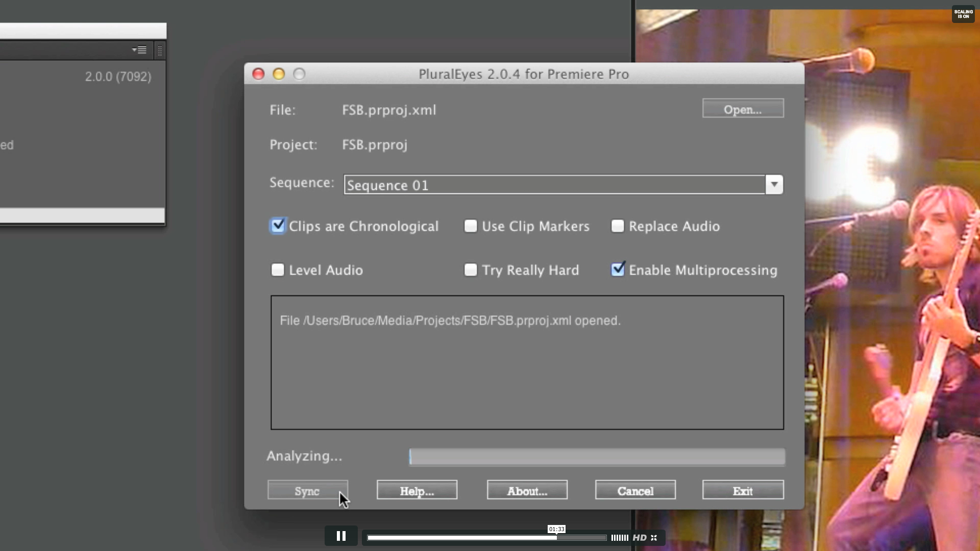Click the Analyzing progress bar
Image resolution: width=980 pixels, height=551 pixels.
tap(597, 457)
